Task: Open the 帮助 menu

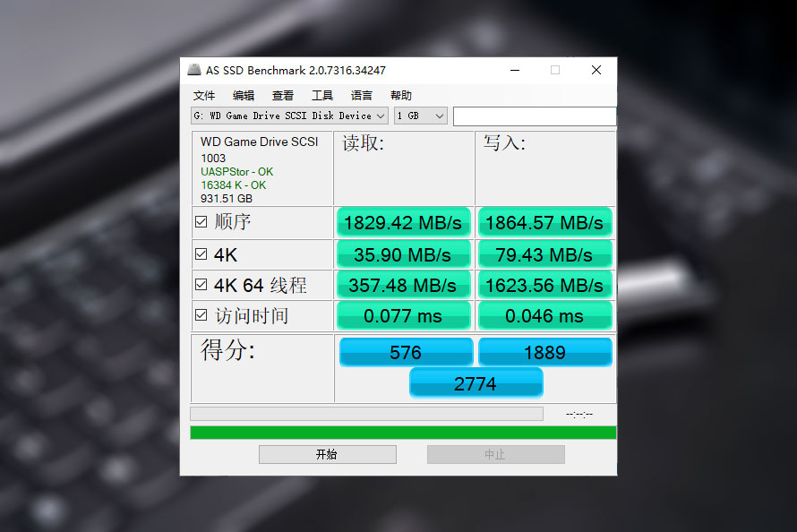Action: click(x=399, y=95)
